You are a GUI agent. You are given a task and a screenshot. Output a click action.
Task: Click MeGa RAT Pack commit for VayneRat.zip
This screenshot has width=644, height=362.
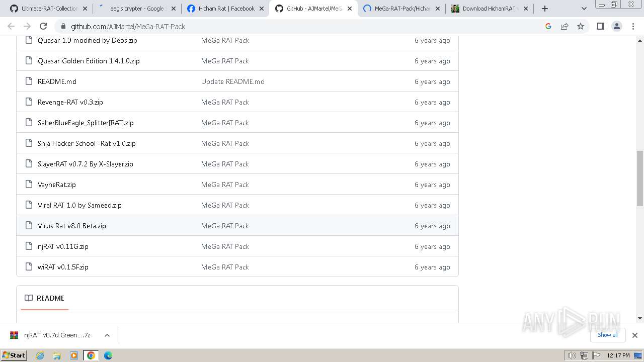[225, 185]
